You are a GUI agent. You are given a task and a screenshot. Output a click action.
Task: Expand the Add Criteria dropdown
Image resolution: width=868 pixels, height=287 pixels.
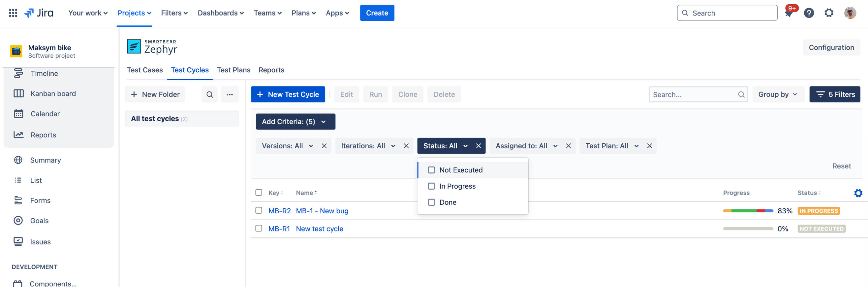click(x=295, y=122)
